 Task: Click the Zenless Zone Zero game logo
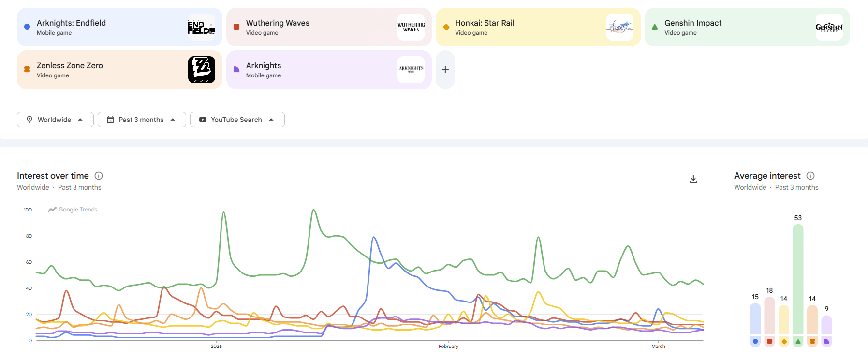pos(202,70)
